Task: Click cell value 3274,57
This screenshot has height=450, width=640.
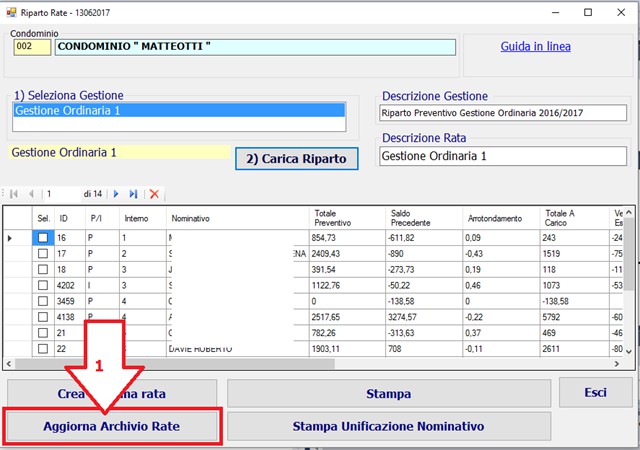Action: click(x=424, y=317)
